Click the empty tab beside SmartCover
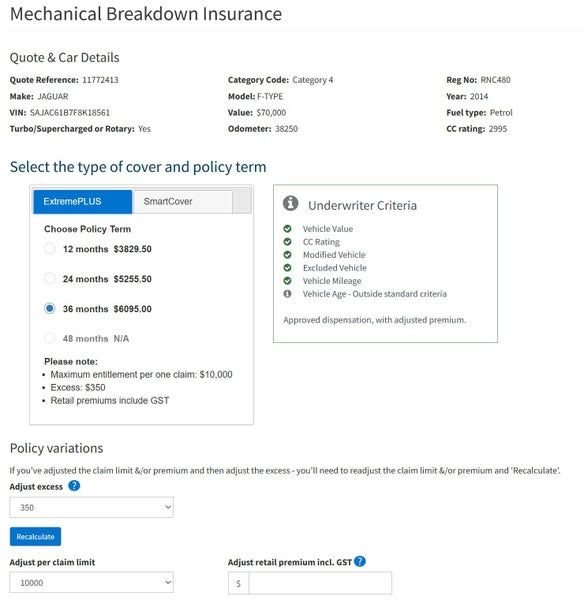Screen dimensions: 584x600 tap(242, 201)
